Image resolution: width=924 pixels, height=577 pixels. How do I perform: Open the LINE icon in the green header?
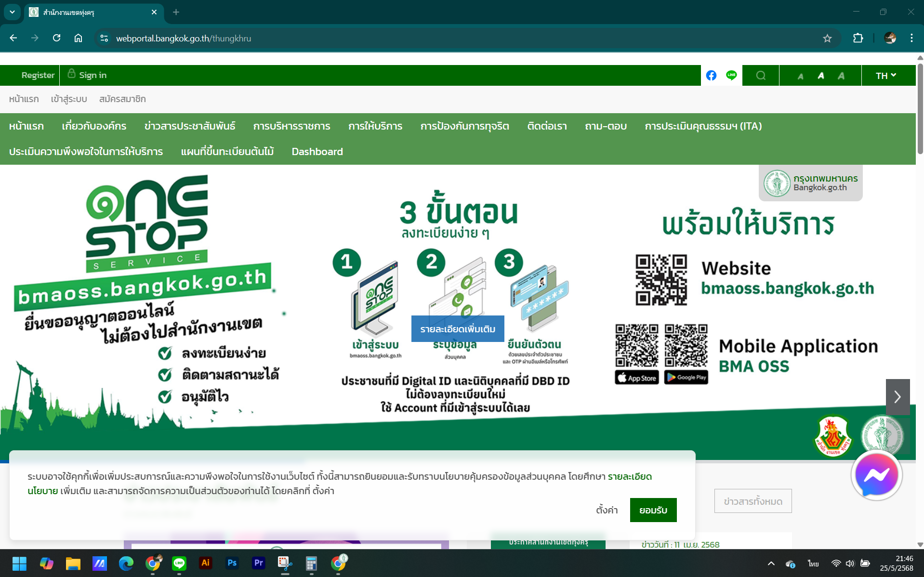(731, 75)
